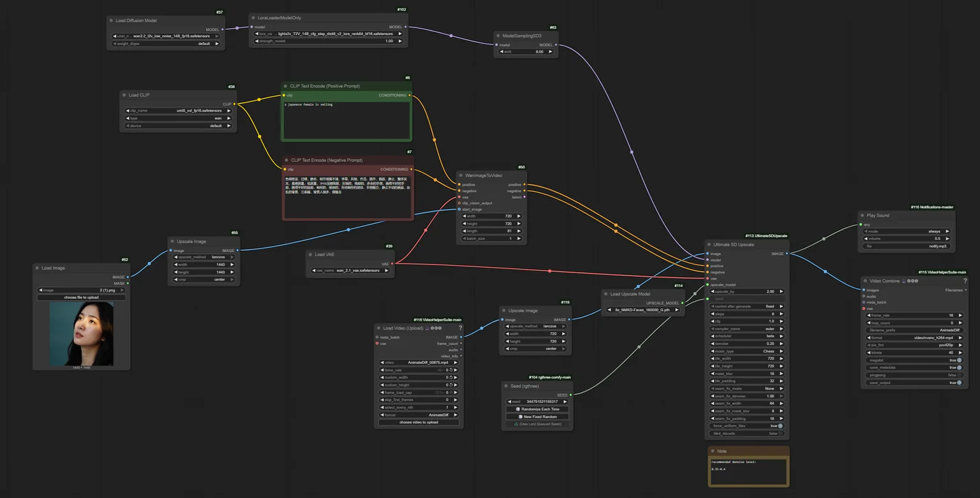
Task: Click the help question mark on Load Video
Action: 460,328
